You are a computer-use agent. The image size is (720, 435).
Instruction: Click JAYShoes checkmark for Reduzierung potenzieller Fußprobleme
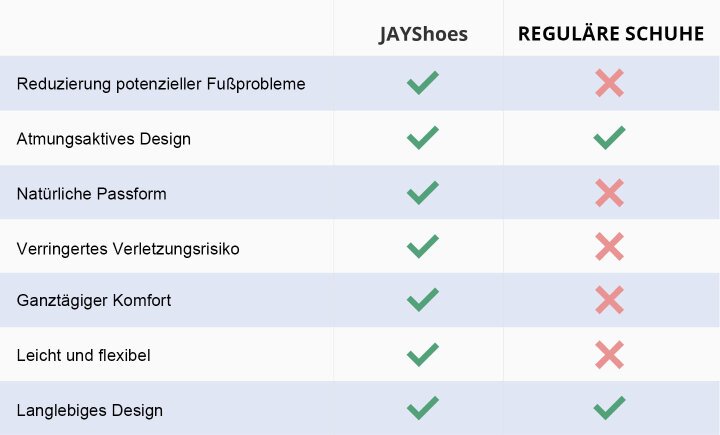click(423, 83)
